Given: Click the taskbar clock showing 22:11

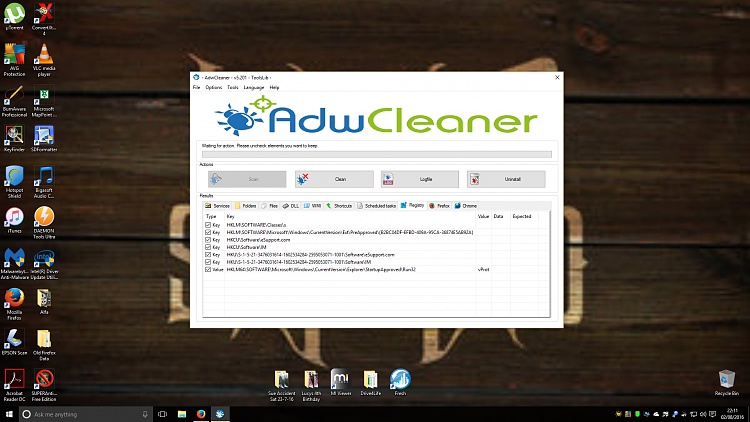Looking at the screenshot, I should [x=732, y=414].
